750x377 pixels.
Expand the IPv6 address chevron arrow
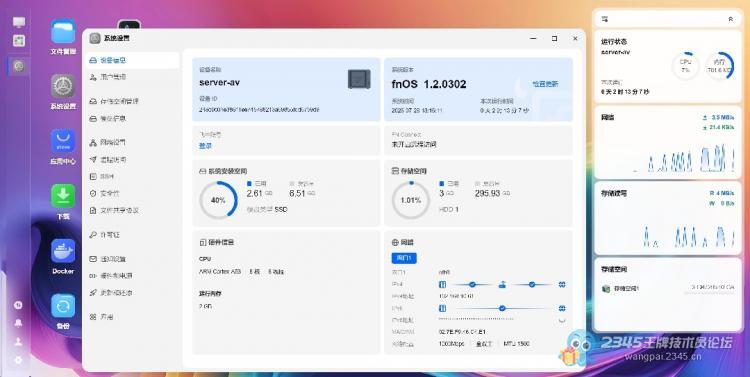point(562,321)
